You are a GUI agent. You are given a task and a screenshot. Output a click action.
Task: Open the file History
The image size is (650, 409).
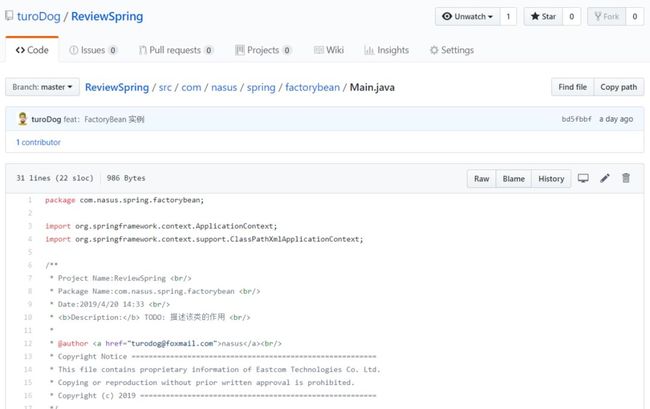[x=551, y=179]
